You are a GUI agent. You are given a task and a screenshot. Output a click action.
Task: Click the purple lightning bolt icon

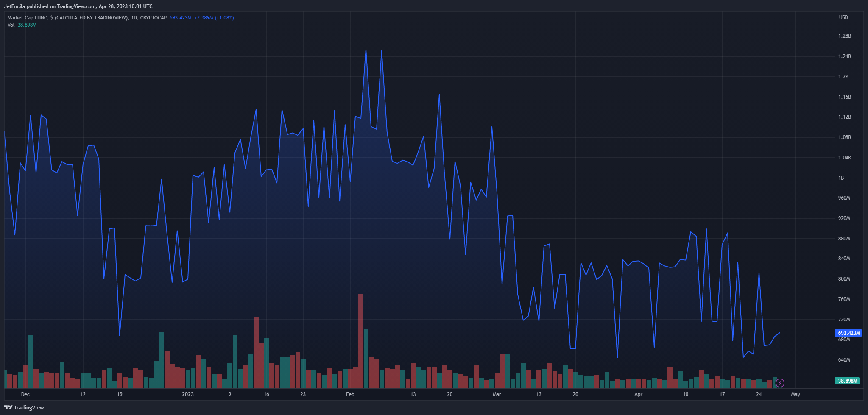(780, 383)
